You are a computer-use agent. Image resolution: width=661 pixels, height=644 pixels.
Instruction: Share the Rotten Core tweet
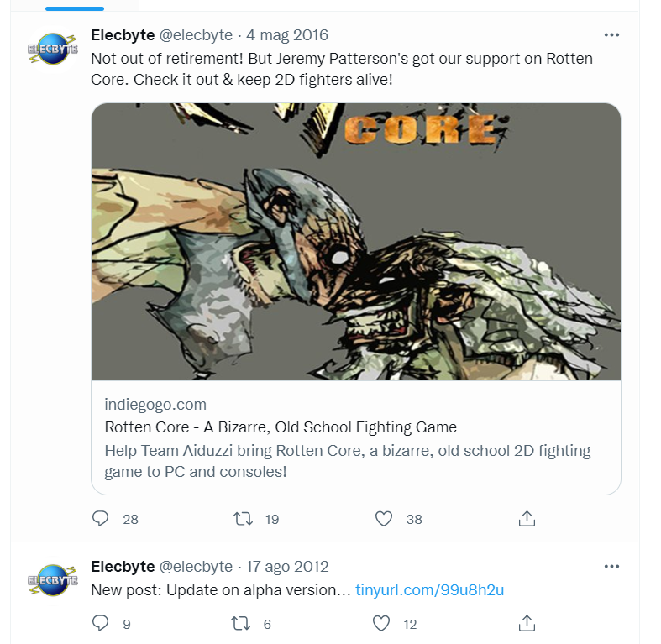point(527,519)
